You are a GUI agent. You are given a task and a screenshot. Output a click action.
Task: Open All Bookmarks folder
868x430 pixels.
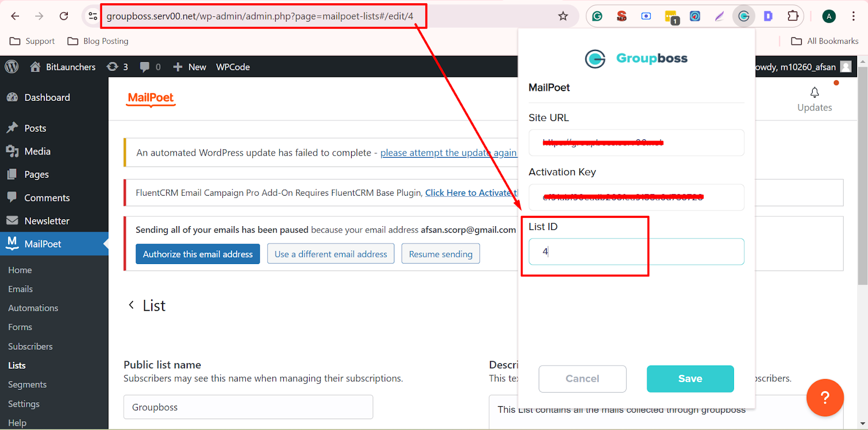click(x=825, y=41)
